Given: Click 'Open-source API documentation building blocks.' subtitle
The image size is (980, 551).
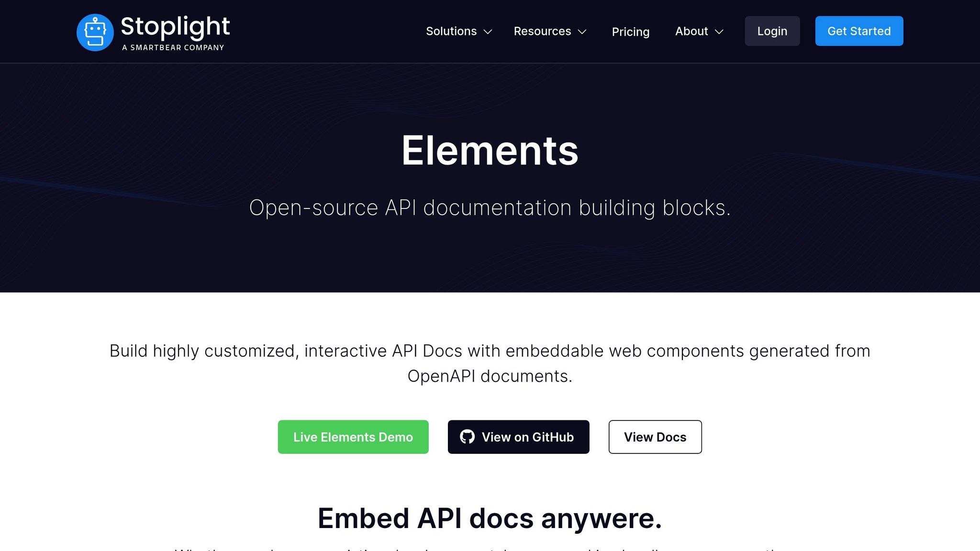Looking at the screenshot, I should pos(490,208).
